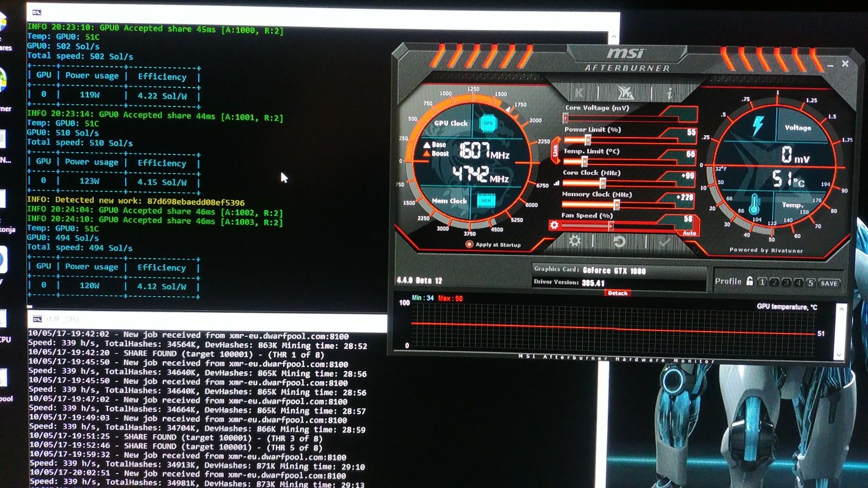This screenshot has height=488, width=868.
Task: Apply settings with the checkmark icon
Action: [x=664, y=242]
